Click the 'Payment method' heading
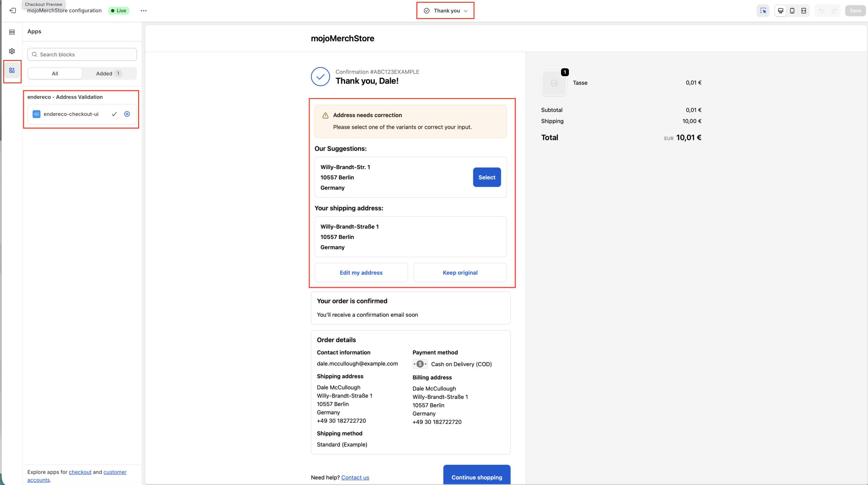Screen dimensions: 868x485 pos(435,353)
